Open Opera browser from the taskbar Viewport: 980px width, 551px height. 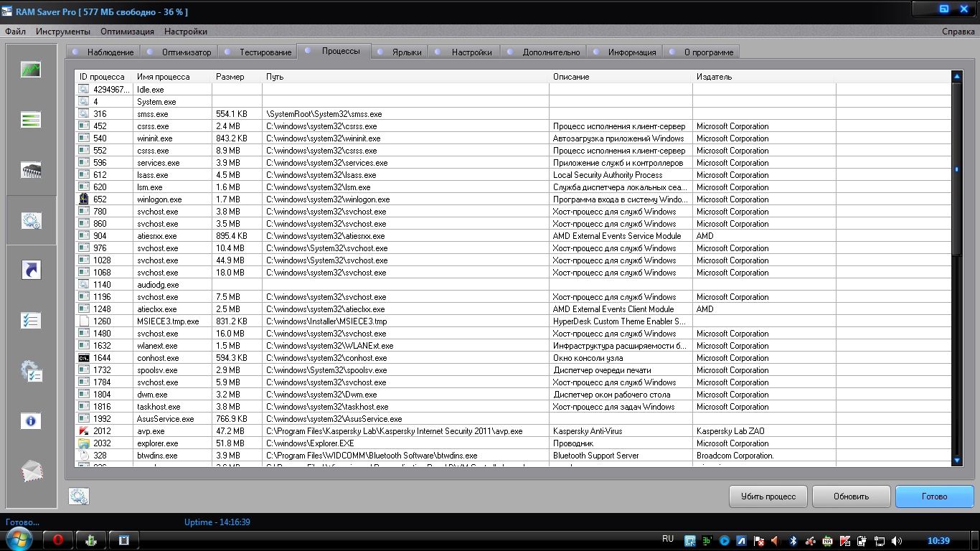coord(59,540)
